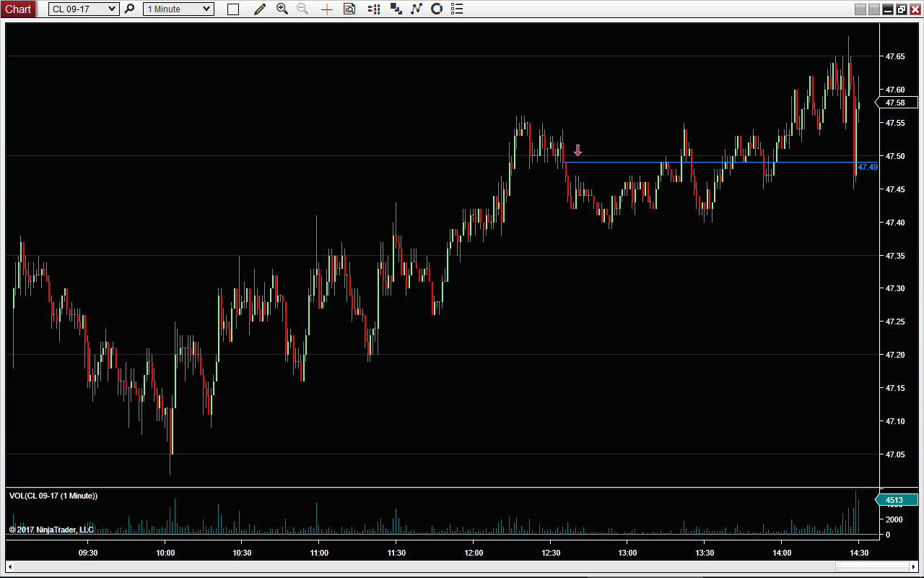
Task: Open the 1 Minute interval dropdown
Action: (178, 9)
